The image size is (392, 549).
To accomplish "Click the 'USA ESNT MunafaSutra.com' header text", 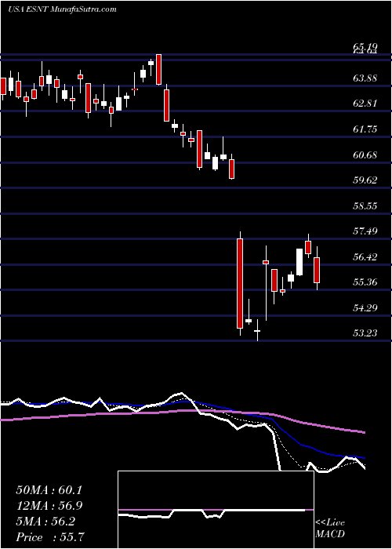I will tap(62, 9).
